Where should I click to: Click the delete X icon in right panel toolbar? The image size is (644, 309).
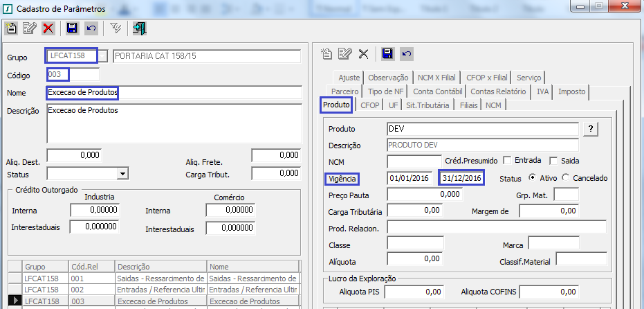pos(363,54)
